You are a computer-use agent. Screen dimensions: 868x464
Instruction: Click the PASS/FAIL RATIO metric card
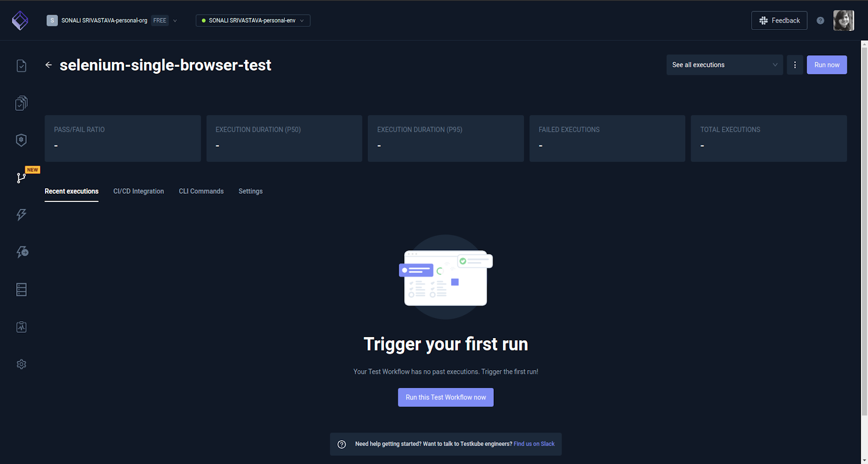point(123,138)
